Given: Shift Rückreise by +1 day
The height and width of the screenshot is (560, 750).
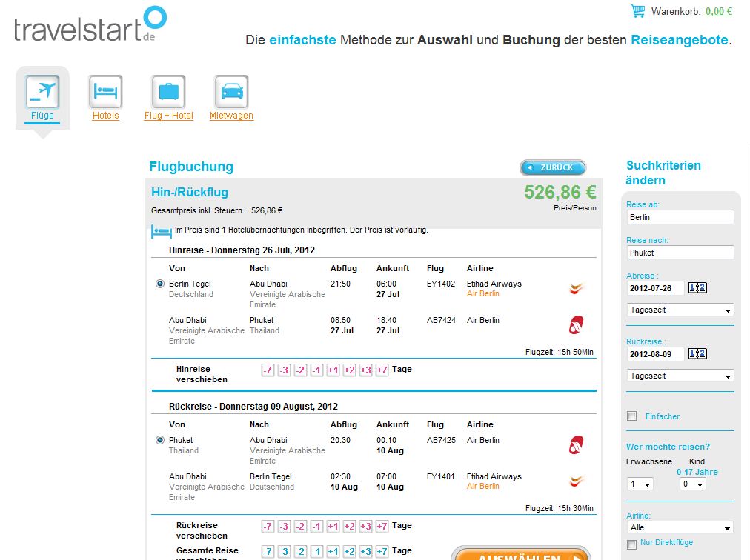Looking at the screenshot, I should click(x=333, y=526).
